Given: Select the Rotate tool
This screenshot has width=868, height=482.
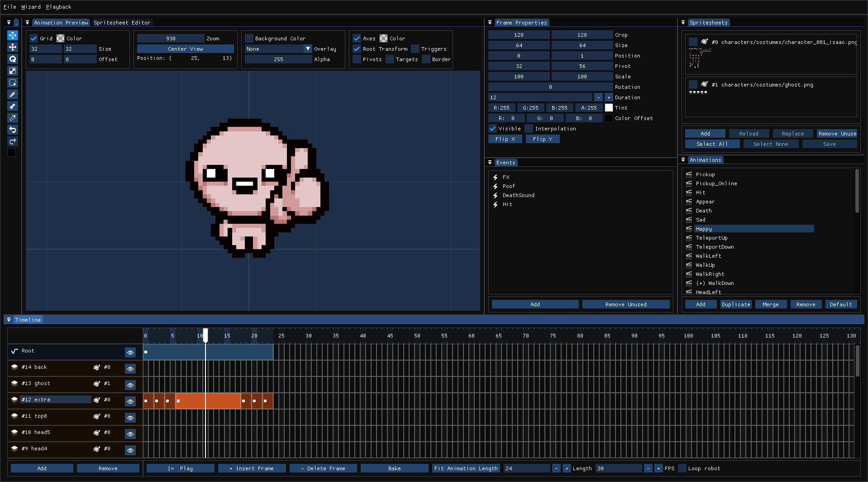Looking at the screenshot, I should (x=13, y=59).
